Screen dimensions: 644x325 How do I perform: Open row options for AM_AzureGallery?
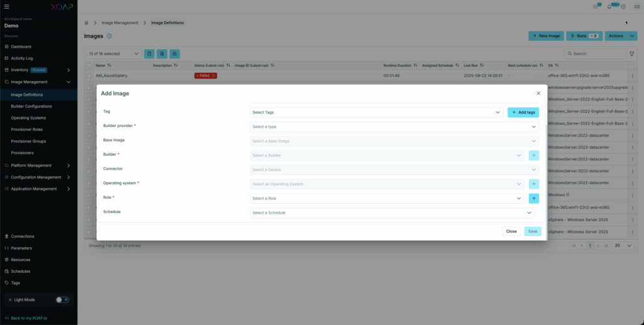[633, 75]
